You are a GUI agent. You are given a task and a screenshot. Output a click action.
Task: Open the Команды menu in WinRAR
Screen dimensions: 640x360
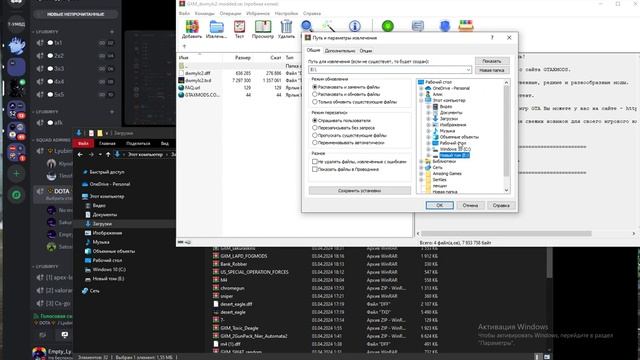coord(204,13)
